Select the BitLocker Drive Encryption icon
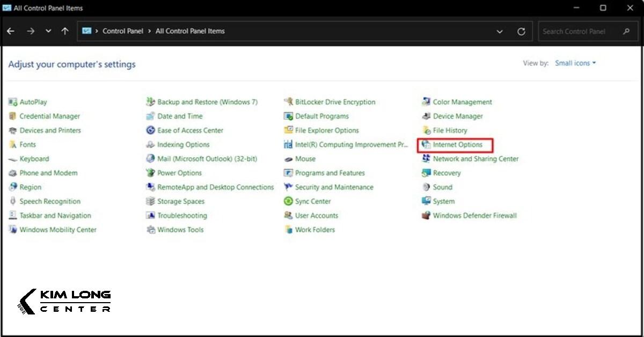Screen dimensions: 644x337 point(288,102)
